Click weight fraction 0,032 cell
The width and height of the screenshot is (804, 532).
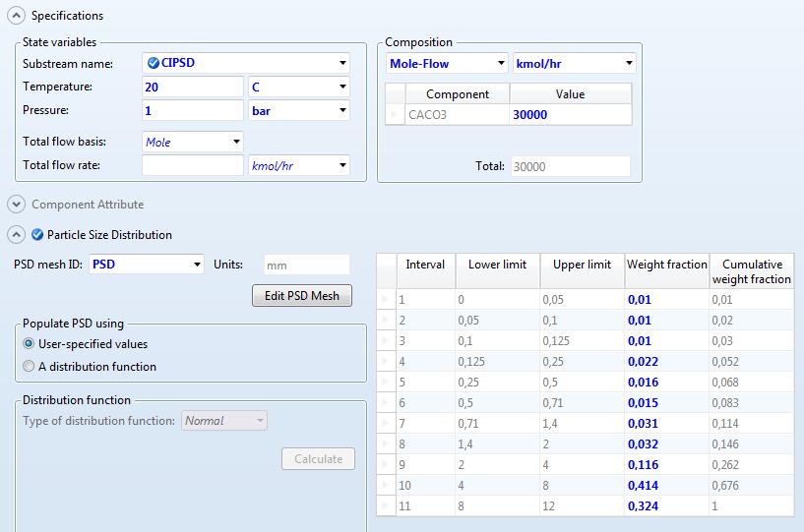coord(666,443)
